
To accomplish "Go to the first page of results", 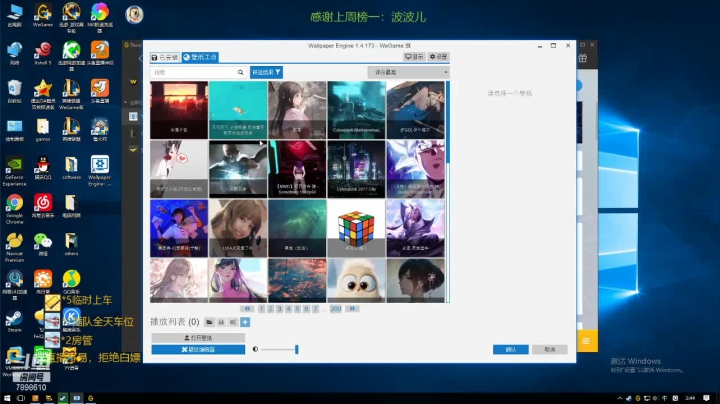I will click(x=247, y=309).
